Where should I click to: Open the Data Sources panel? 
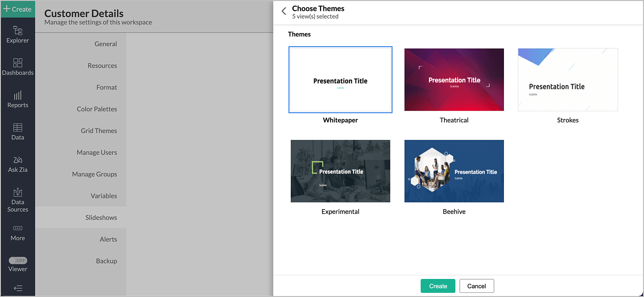click(x=18, y=200)
